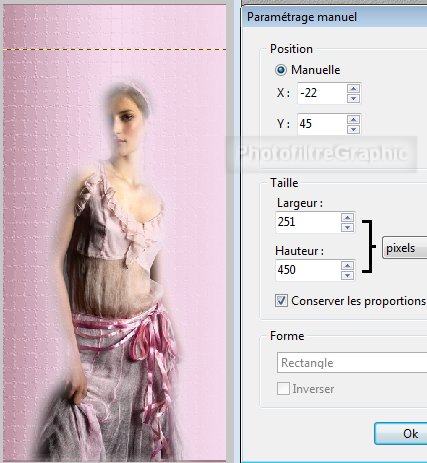Screen dimensions: 427x463
Task: Open the pixels unit dropdown
Action: pyautogui.click(x=404, y=248)
